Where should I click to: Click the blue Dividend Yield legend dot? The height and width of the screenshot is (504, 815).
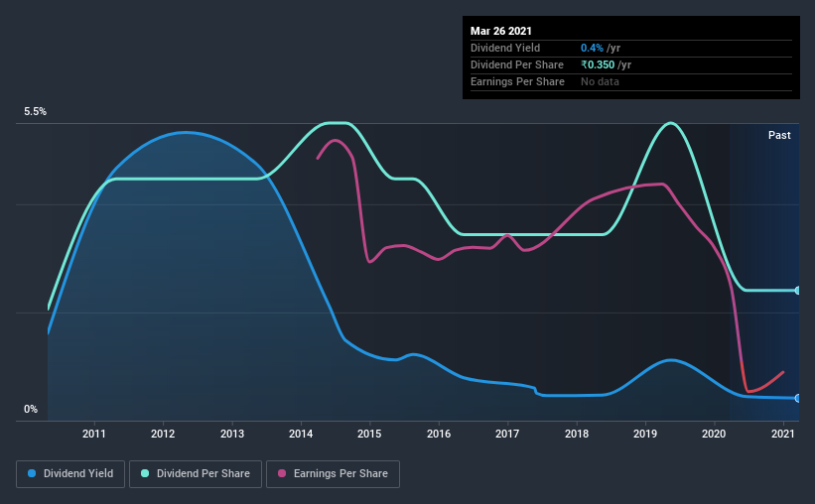click(x=32, y=473)
